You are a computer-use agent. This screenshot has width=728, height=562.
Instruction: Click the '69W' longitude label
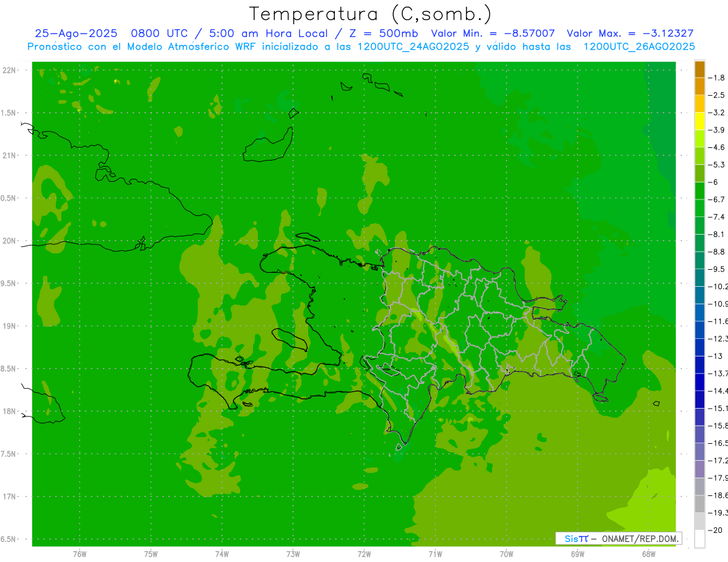coord(578,553)
